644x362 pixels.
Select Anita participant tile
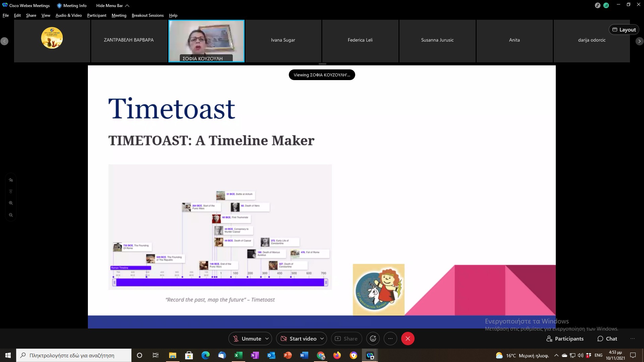[x=515, y=41]
